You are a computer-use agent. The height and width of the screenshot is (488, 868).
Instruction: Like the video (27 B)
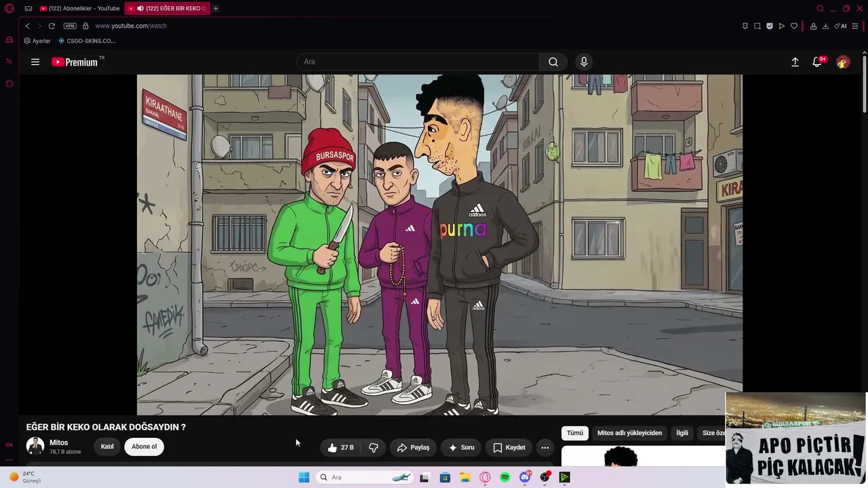tap(340, 447)
